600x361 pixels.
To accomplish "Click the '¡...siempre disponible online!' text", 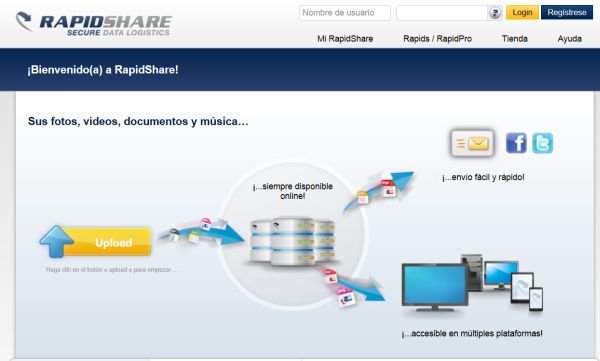I will pyautogui.click(x=293, y=191).
